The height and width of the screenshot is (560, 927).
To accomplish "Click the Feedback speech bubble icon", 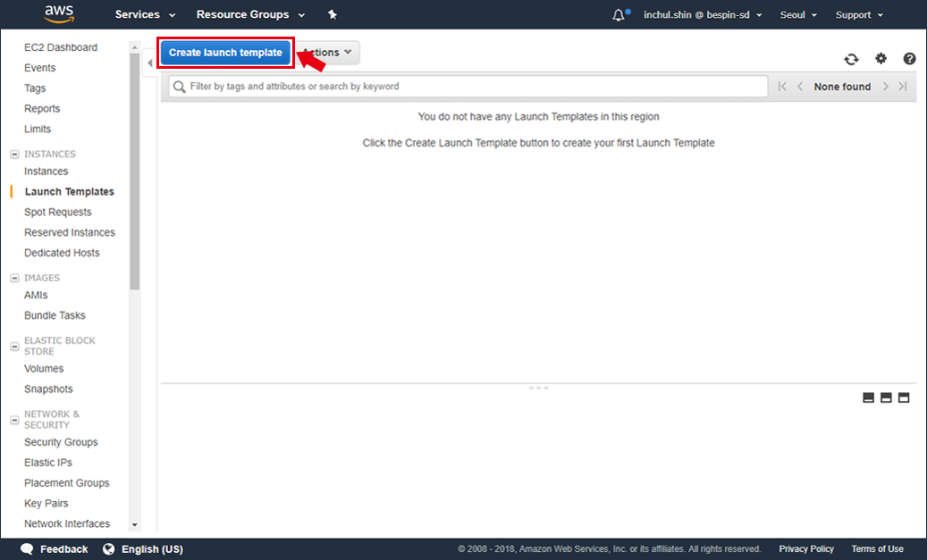I will 27,549.
